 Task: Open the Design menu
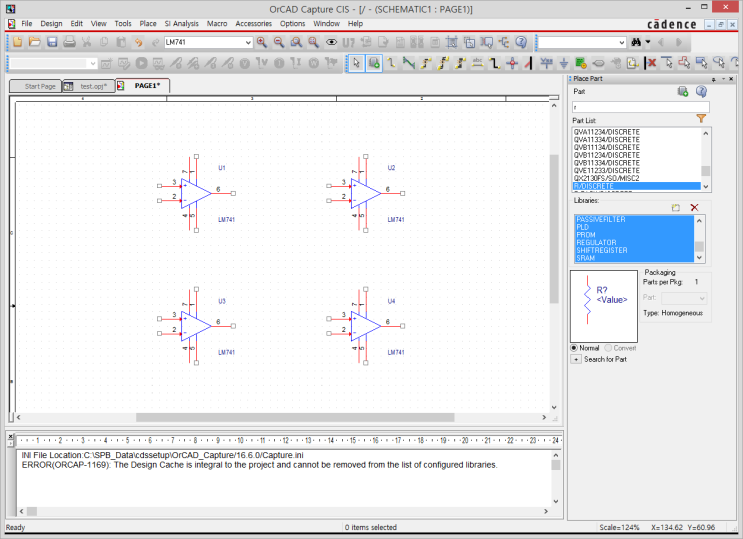51,23
